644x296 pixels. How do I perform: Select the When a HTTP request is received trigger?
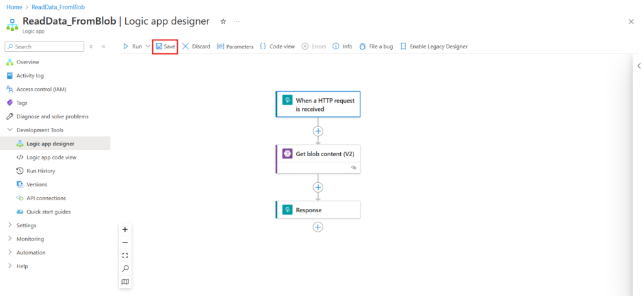coord(318,105)
